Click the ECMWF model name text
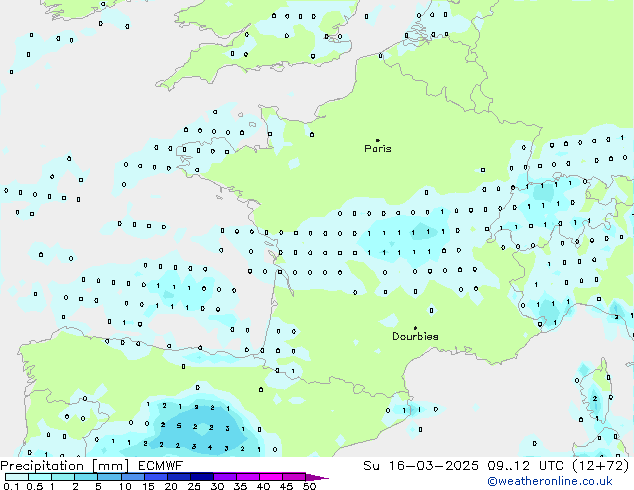 pyautogui.click(x=161, y=466)
